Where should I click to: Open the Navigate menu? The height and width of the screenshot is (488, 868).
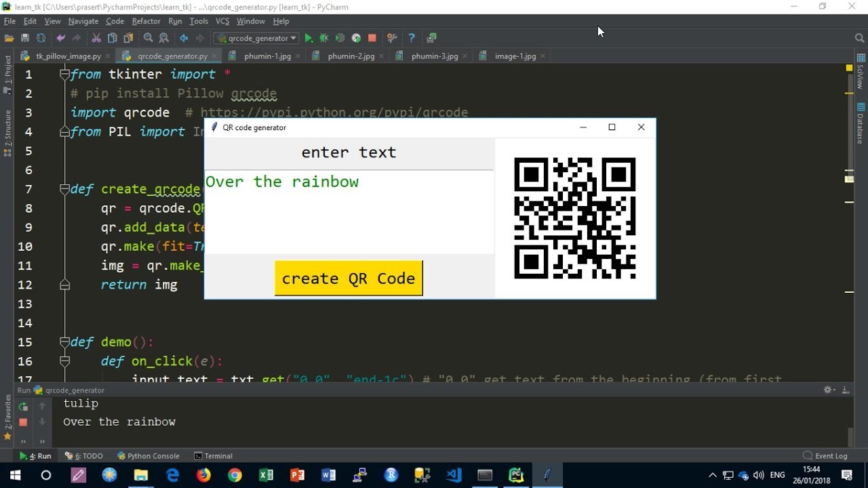pyautogui.click(x=83, y=21)
